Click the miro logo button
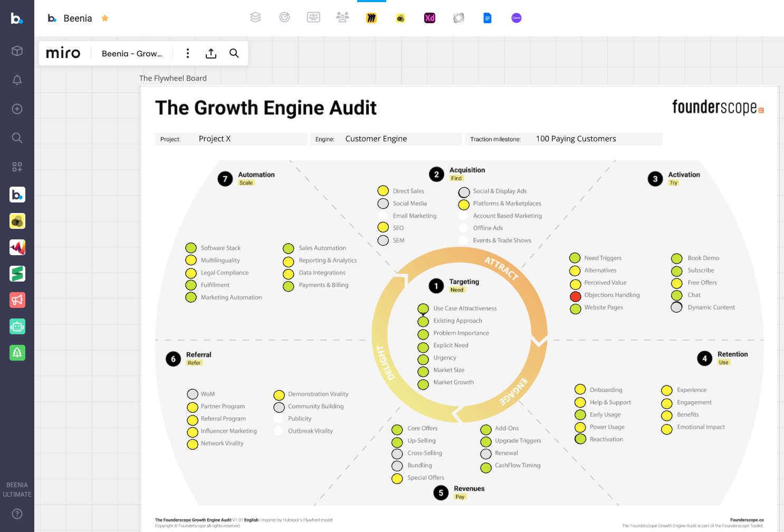 (63, 53)
